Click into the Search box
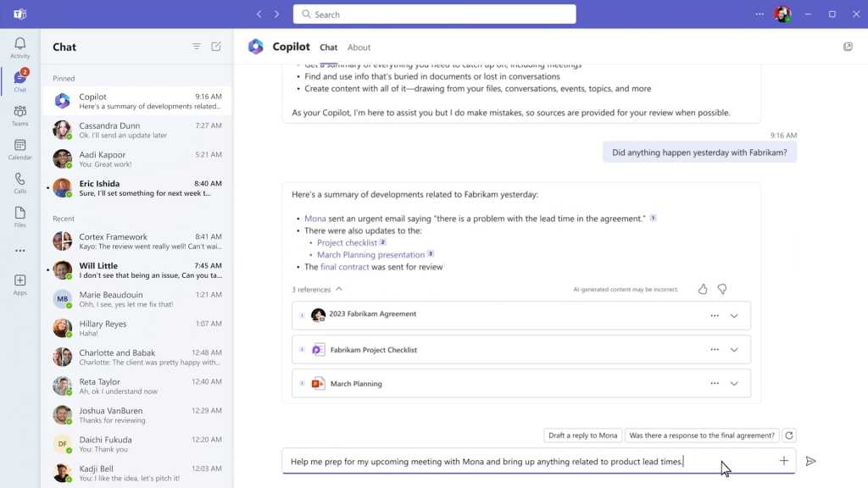This screenshot has width=868, height=488. 435,14
